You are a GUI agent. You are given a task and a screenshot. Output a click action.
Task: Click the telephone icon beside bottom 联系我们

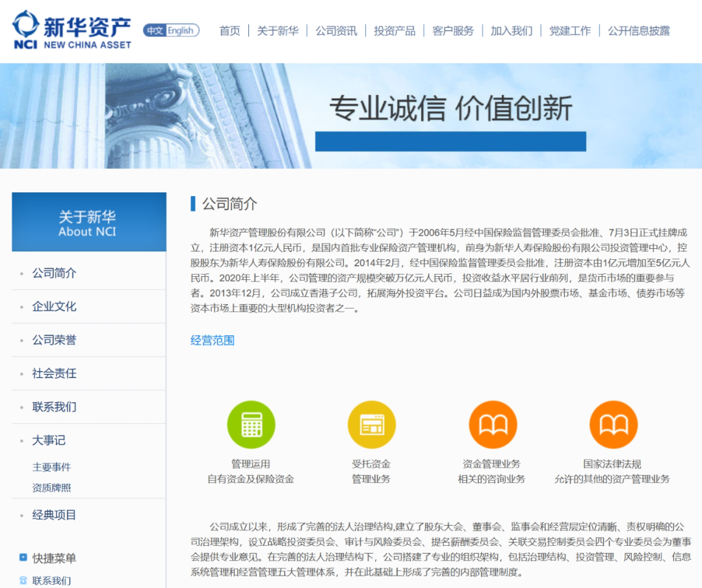click(23, 580)
